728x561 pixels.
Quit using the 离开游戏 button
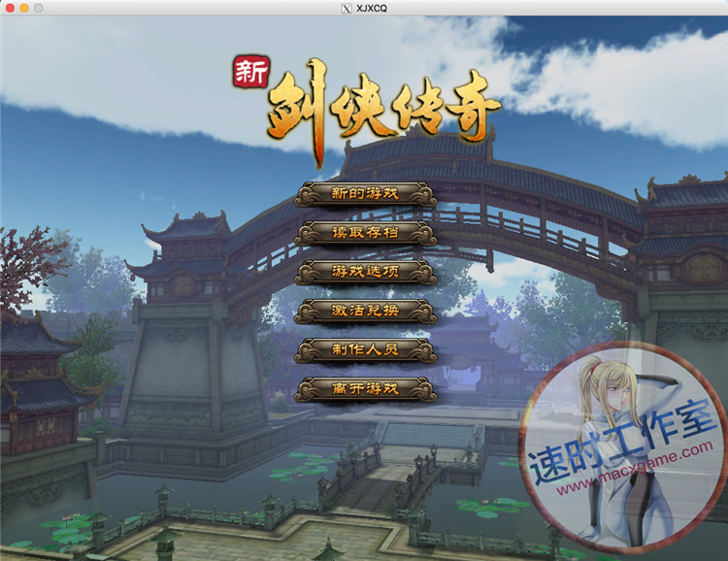pos(365,388)
